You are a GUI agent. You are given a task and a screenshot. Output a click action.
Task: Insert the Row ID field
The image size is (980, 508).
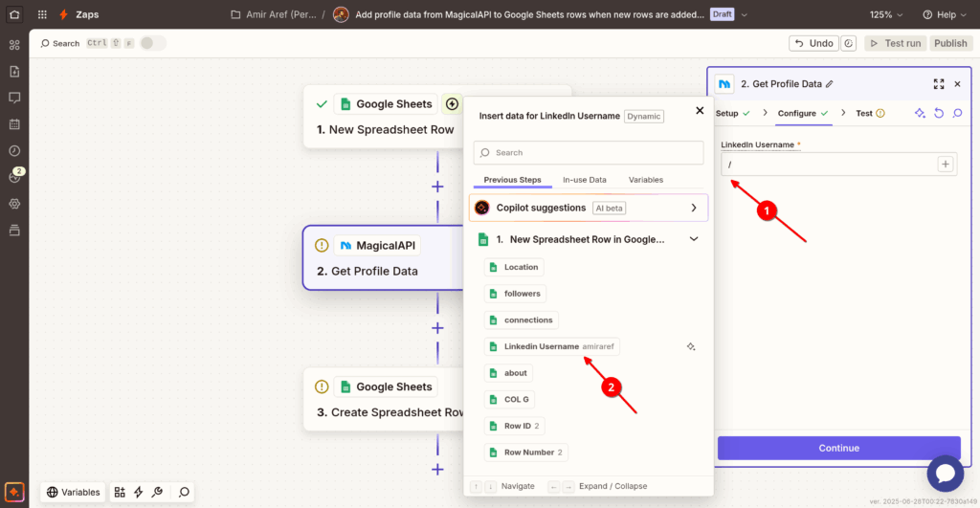(514, 426)
